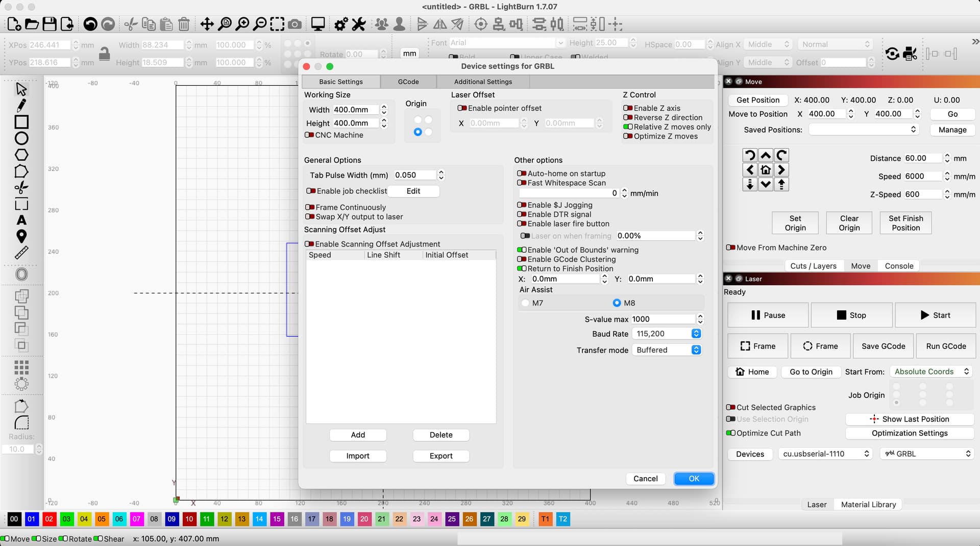Image resolution: width=980 pixels, height=546 pixels.
Task: Open the Baud Rate dropdown
Action: 667,334
